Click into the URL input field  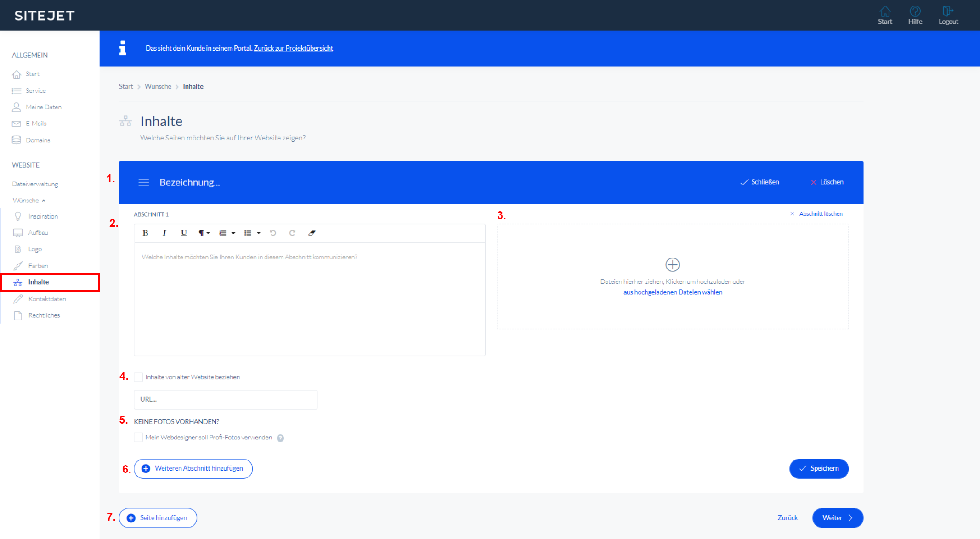point(225,399)
